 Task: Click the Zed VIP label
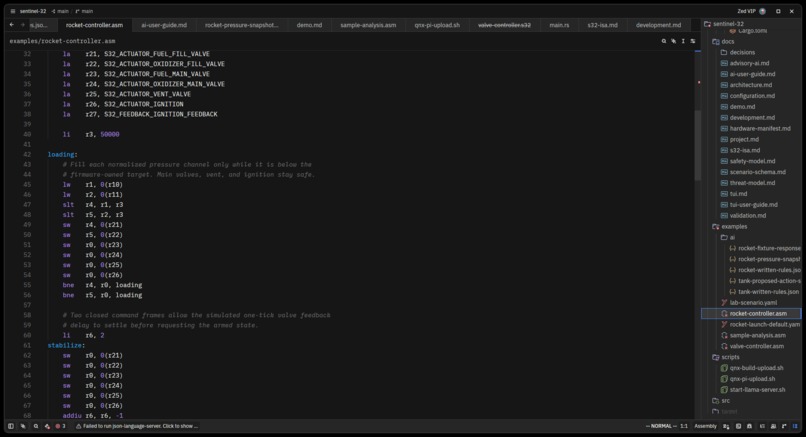pyautogui.click(x=746, y=11)
